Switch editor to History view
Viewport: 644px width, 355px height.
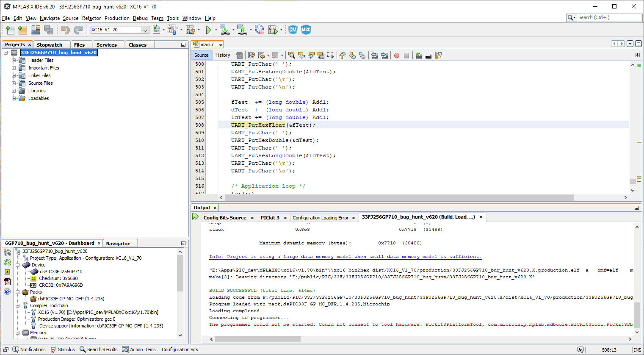click(x=223, y=55)
